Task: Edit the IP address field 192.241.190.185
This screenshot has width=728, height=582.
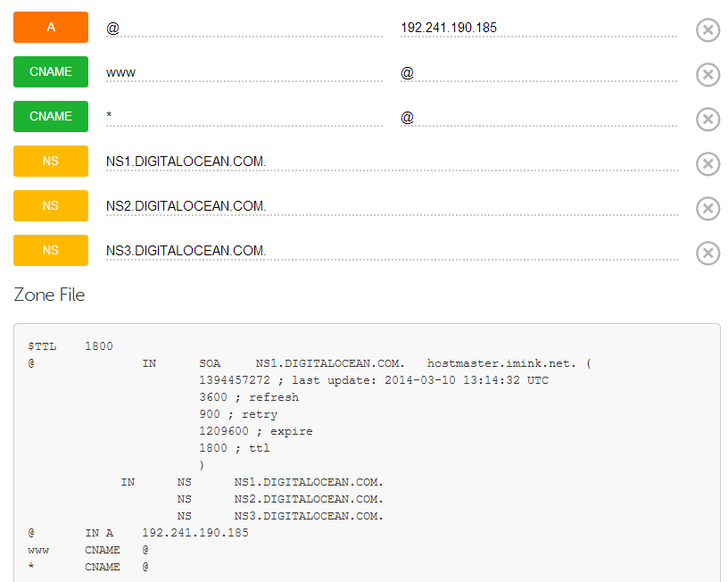Action: click(538, 28)
